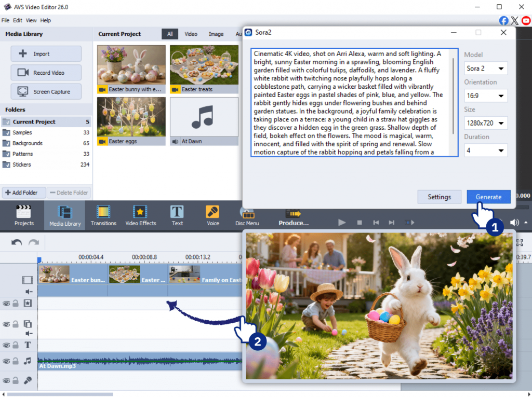Image resolution: width=532 pixels, height=398 pixels.
Task: Open the Edit menu
Action: (18, 21)
